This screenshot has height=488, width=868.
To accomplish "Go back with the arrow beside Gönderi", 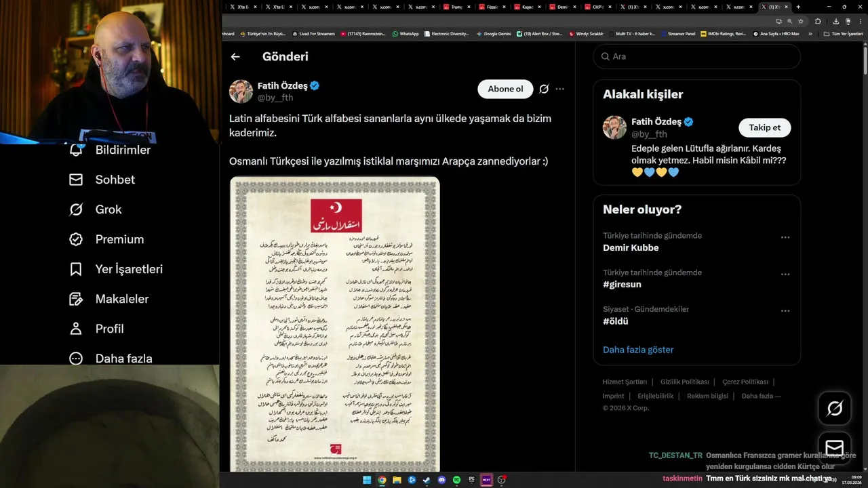I will [235, 57].
